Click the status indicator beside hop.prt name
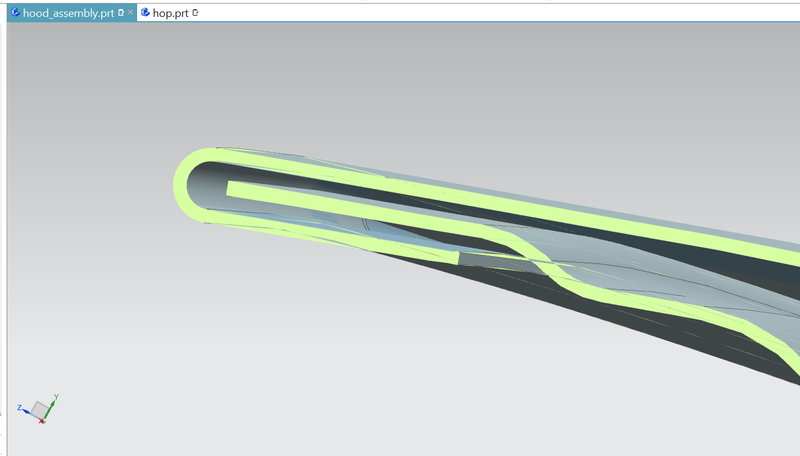The image size is (800, 456). [x=195, y=13]
